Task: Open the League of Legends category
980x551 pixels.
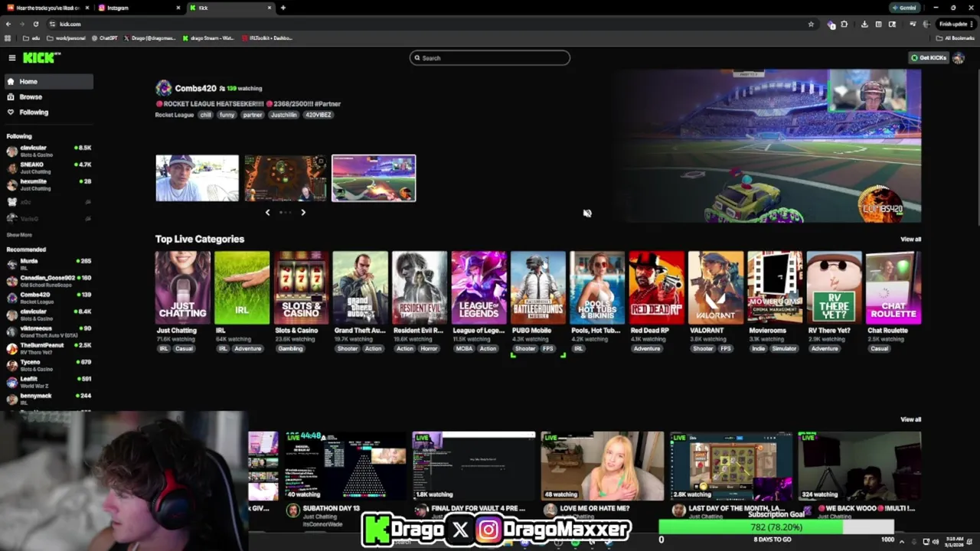Action: pyautogui.click(x=479, y=288)
